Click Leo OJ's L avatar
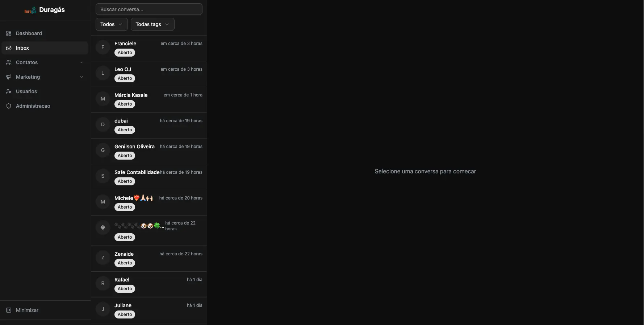This screenshot has width=644, height=325. tap(103, 73)
